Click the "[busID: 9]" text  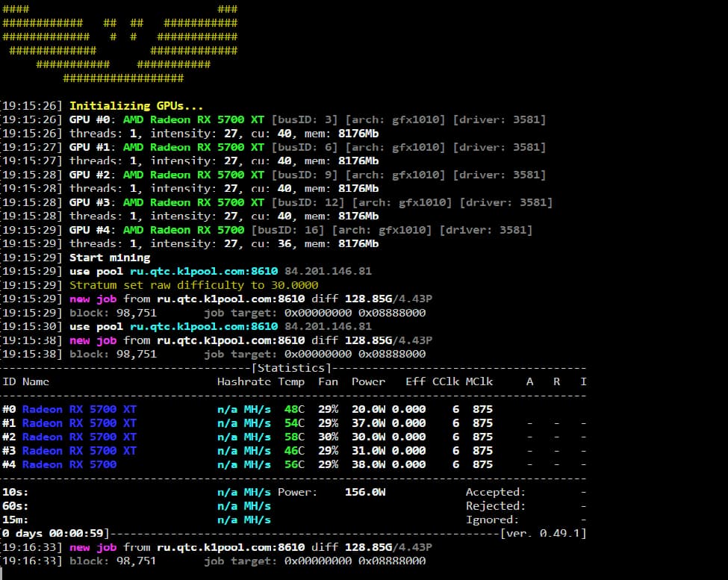(305, 175)
